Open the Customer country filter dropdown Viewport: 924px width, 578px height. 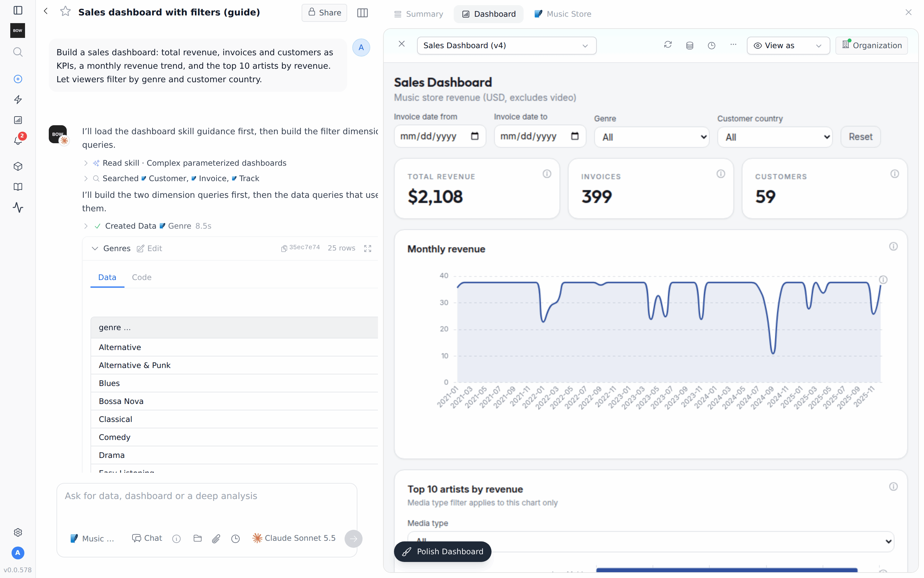[x=775, y=137]
